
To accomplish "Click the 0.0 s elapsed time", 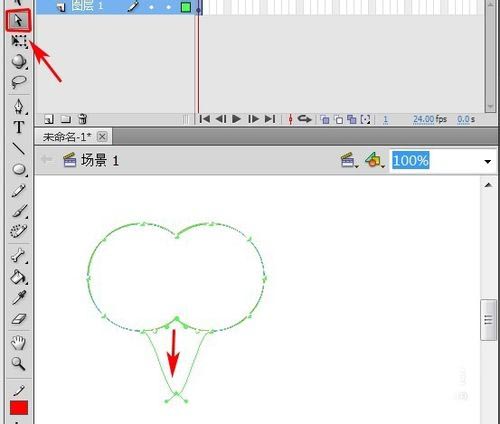I will click(466, 119).
